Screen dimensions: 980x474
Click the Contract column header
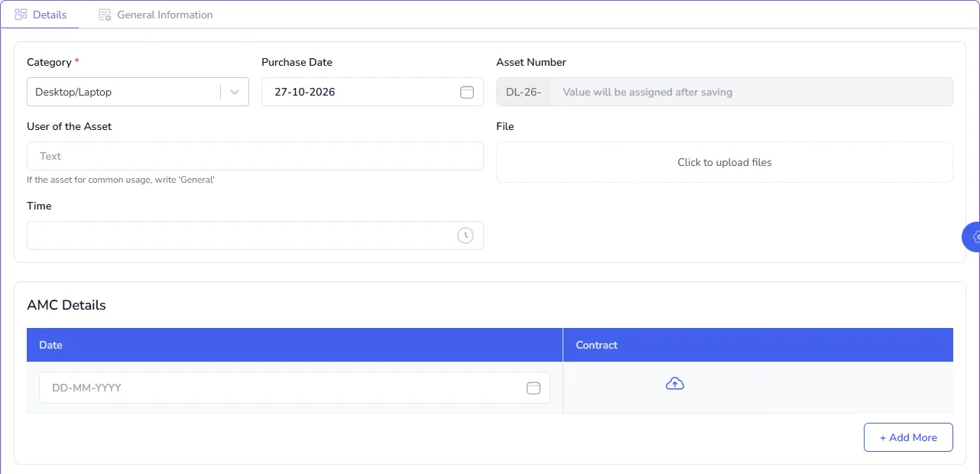point(758,345)
